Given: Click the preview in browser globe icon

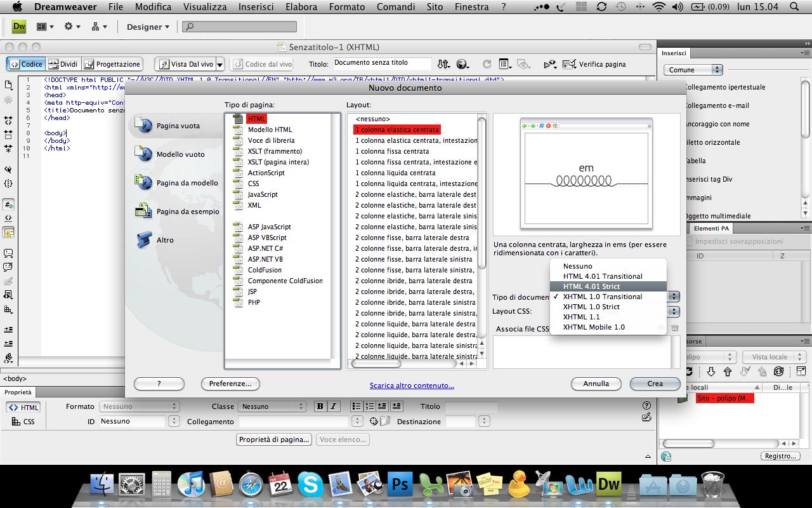Looking at the screenshot, I should [x=462, y=64].
